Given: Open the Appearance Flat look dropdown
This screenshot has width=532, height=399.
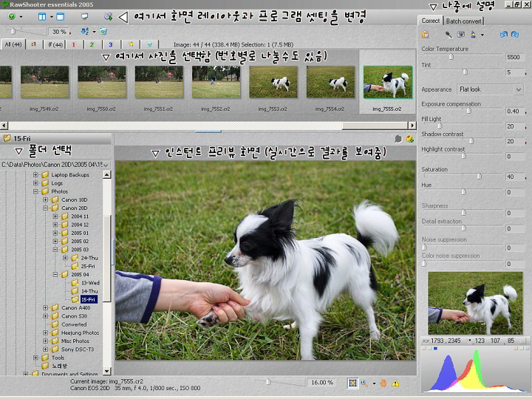Looking at the screenshot, I should (490, 89).
